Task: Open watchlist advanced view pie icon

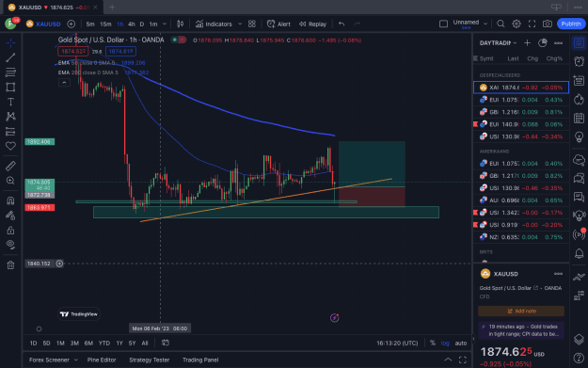Action: [543, 43]
